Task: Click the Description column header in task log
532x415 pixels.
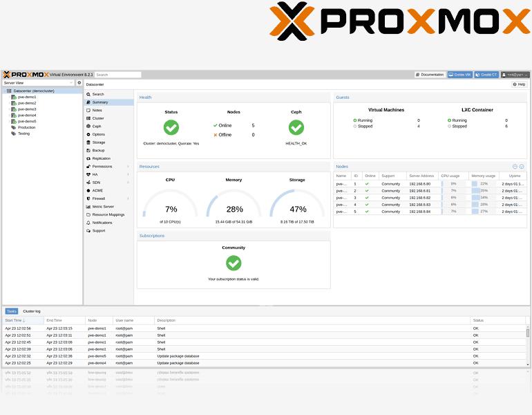Action: point(312,321)
